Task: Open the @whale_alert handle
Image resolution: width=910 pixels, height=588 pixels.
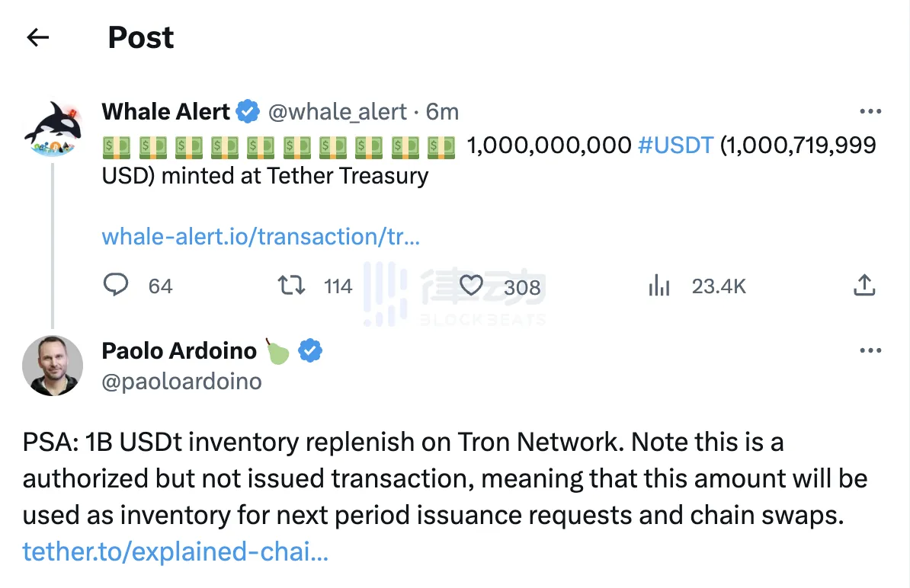Action: tap(337, 112)
